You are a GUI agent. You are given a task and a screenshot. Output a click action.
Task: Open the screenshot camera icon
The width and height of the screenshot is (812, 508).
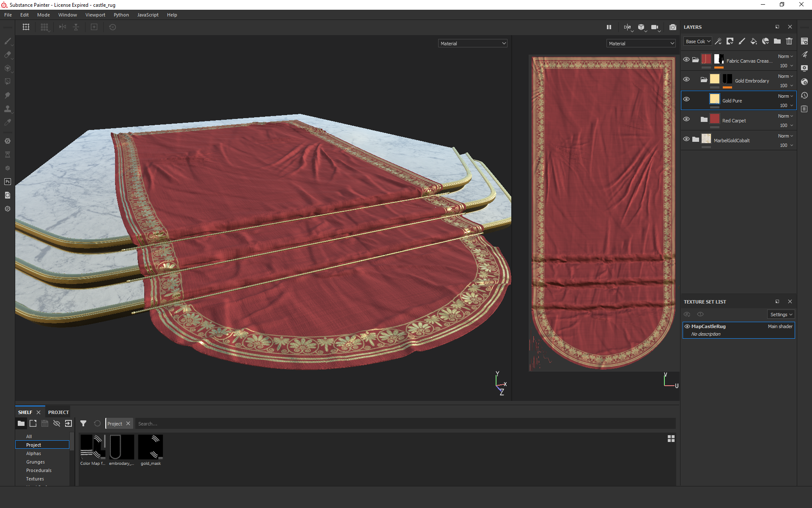click(x=672, y=27)
